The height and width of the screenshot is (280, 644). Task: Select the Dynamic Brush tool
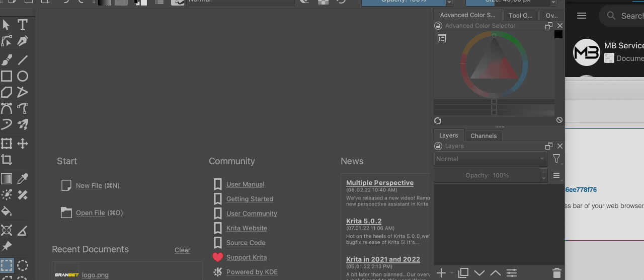7,124
